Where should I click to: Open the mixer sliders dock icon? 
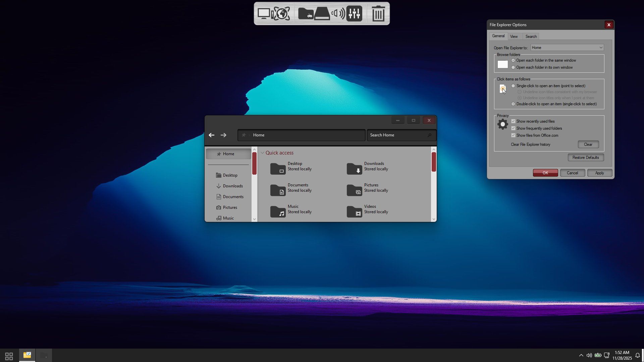click(354, 14)
